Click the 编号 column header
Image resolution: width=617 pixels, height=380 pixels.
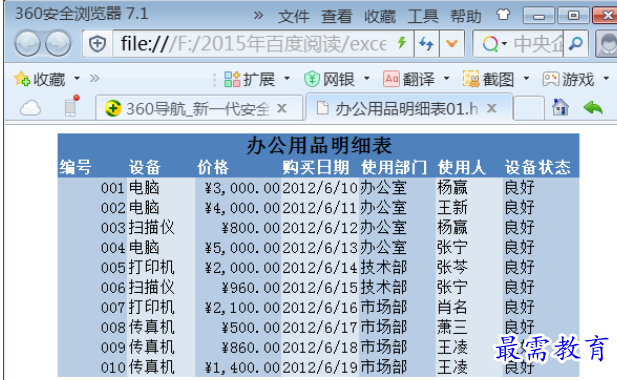76,167
